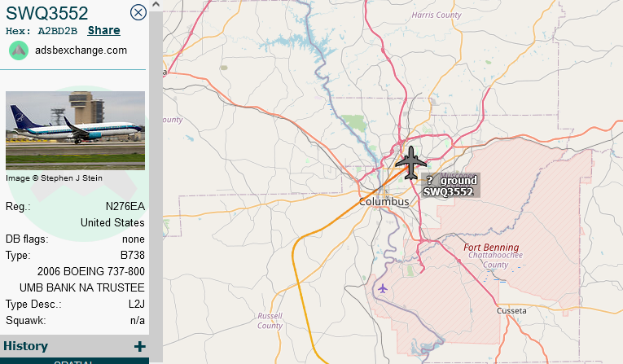Click the Columbus city label on map
623x364 pixels.
384,202
